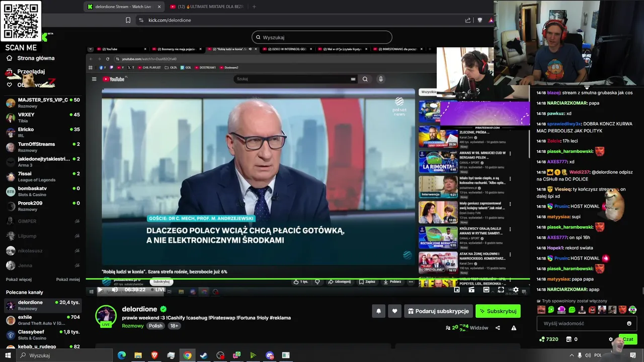Click the Polish language tag
This screenshot has width=644, height=362.
tap(155, 326)
